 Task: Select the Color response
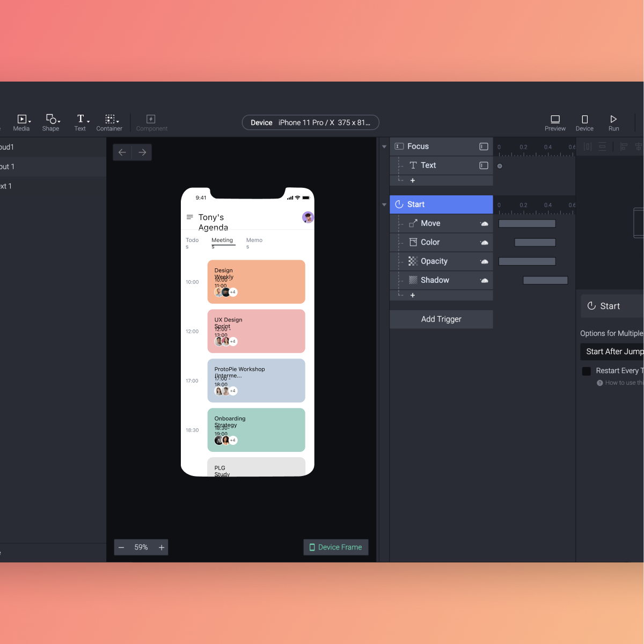(x=441, y=242)
